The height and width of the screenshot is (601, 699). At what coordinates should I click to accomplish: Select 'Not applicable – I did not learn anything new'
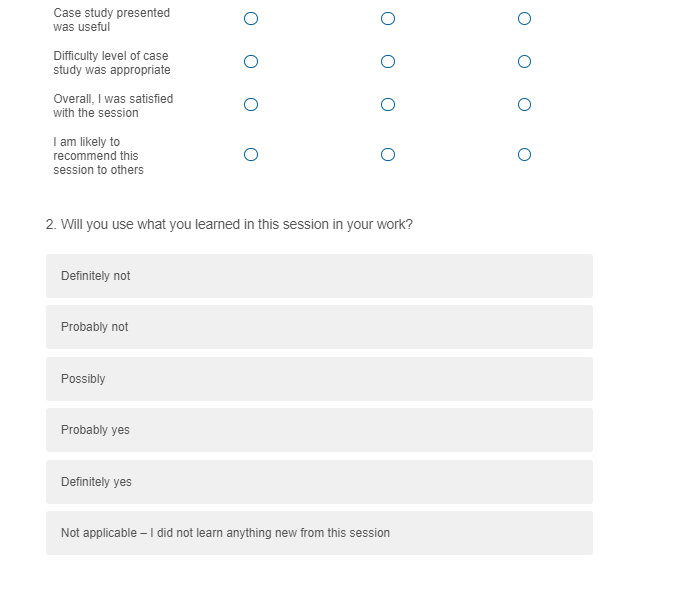[x=319, y=533]
